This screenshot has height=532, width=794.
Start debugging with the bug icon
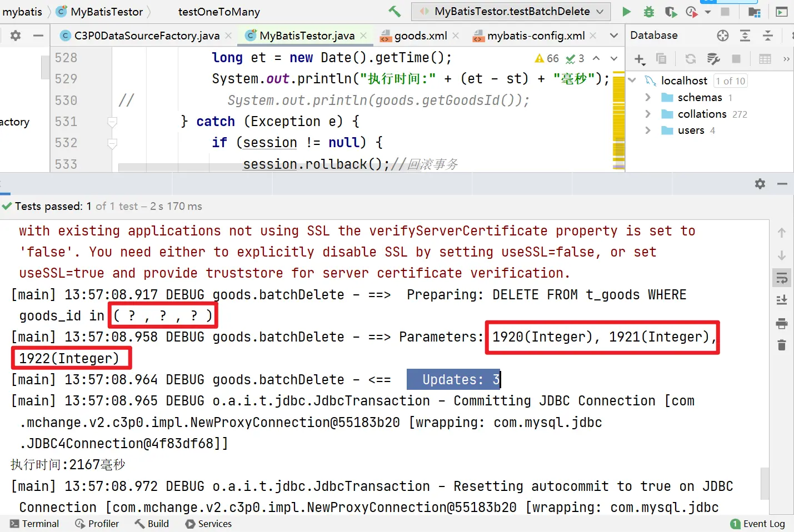click(648, 12)
